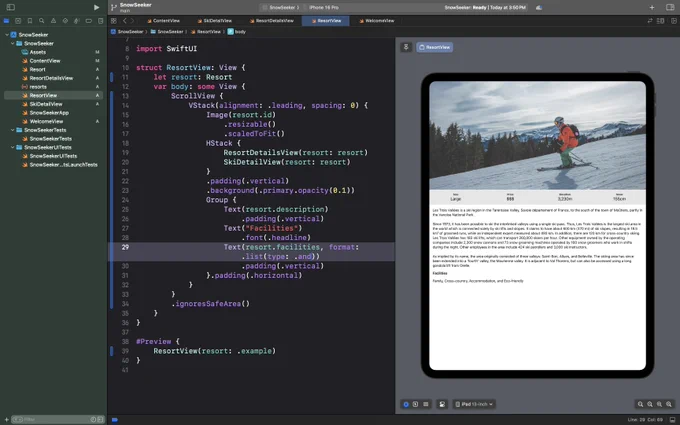This screenshot has height=425, width=680.
Task: Open the SnowSeeker scheme selector
Action: [x=281, y=7]
